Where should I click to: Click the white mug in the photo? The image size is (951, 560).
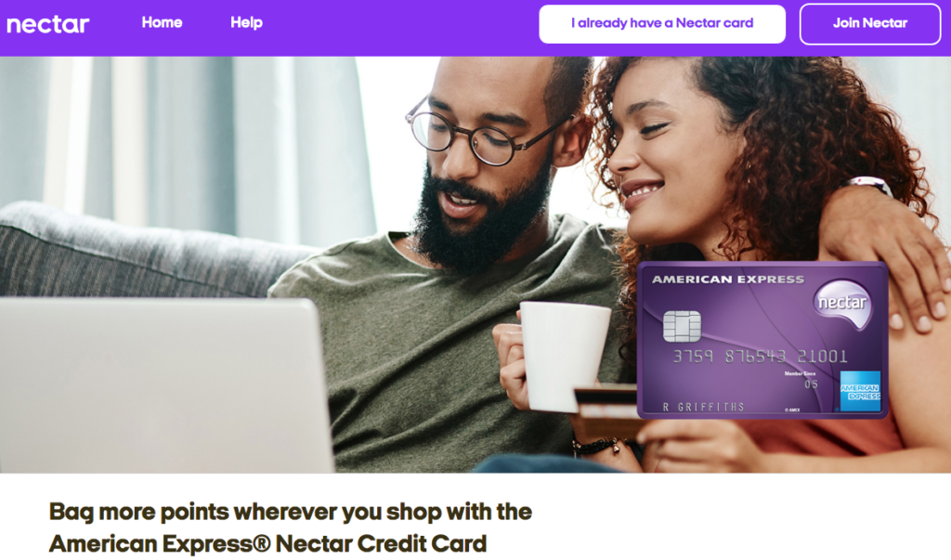[564, 356]
